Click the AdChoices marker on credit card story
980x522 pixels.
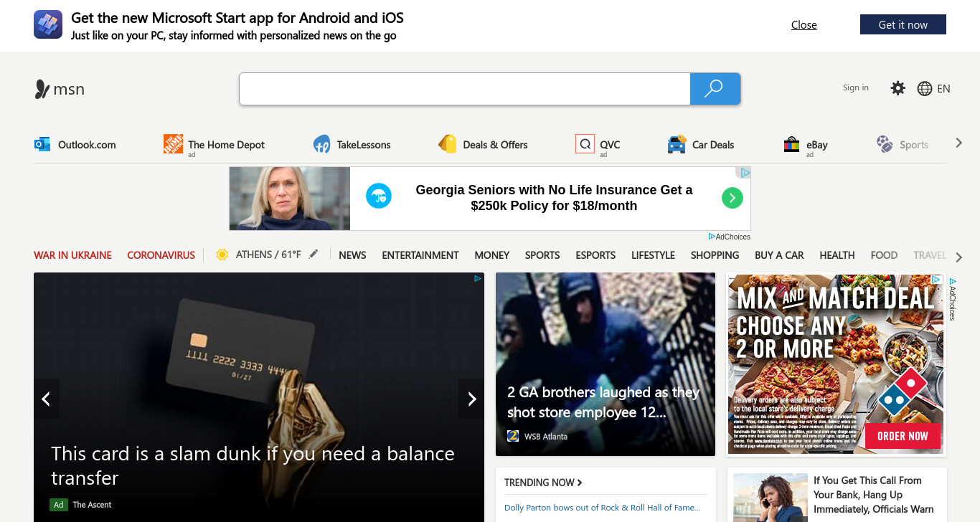(478, 279)
